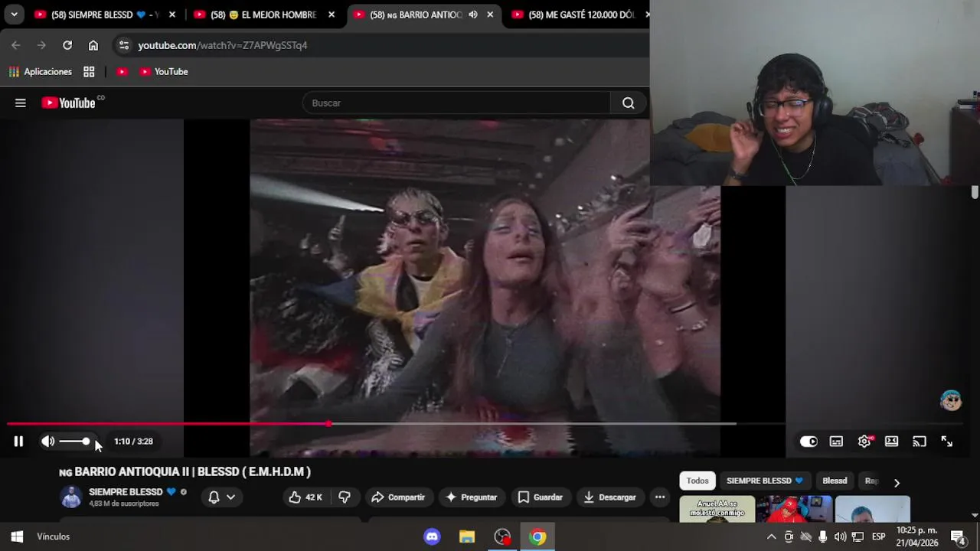Click the video title text
Screen dimensions: 980x551
click(185, 471)
